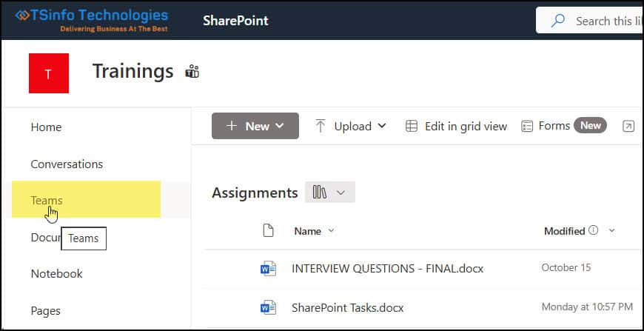Open the Trainings site title
The height and width of the screenshot is (331, 644).
coord(133,71)
